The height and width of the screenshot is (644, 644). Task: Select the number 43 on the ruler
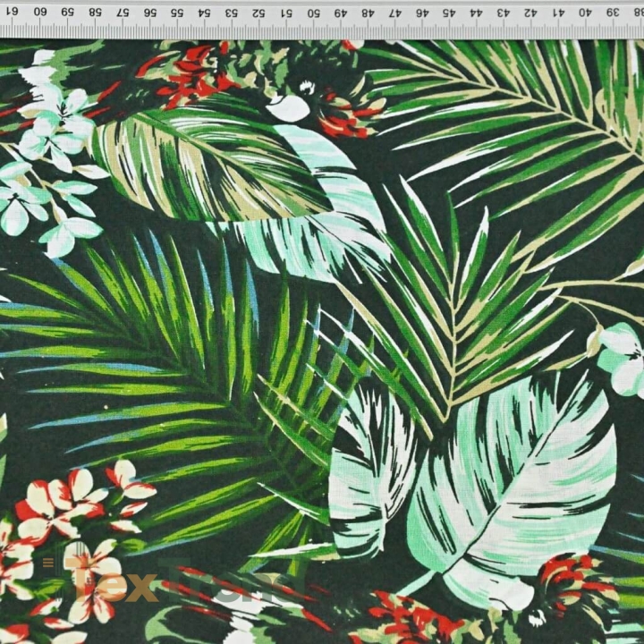pyautogui.click(x=504, y=13)
